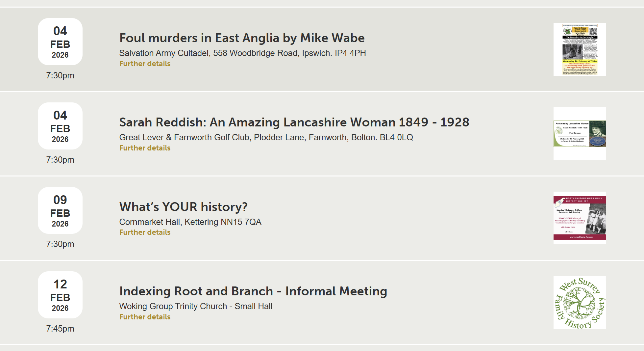
Task: Click the 04 Feb date badge for Foul murders
Action: point(60,42)
